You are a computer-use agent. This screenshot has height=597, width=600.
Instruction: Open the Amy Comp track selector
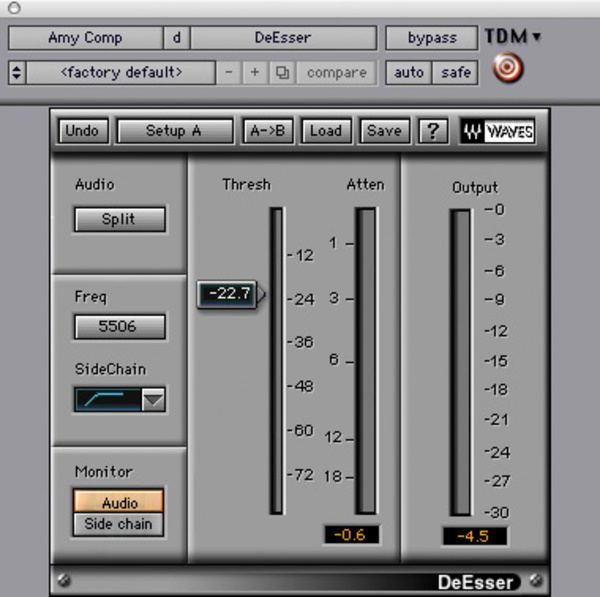pos(85,38)
